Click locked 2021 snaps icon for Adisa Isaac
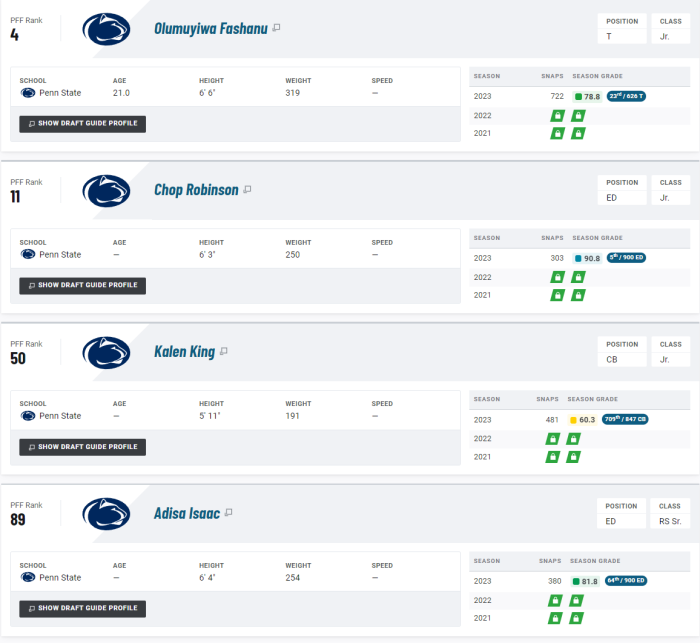 coord(555,618)
